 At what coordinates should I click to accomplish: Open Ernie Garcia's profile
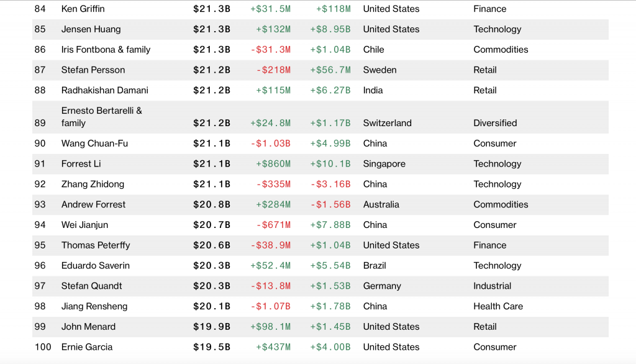click(86, 347)
